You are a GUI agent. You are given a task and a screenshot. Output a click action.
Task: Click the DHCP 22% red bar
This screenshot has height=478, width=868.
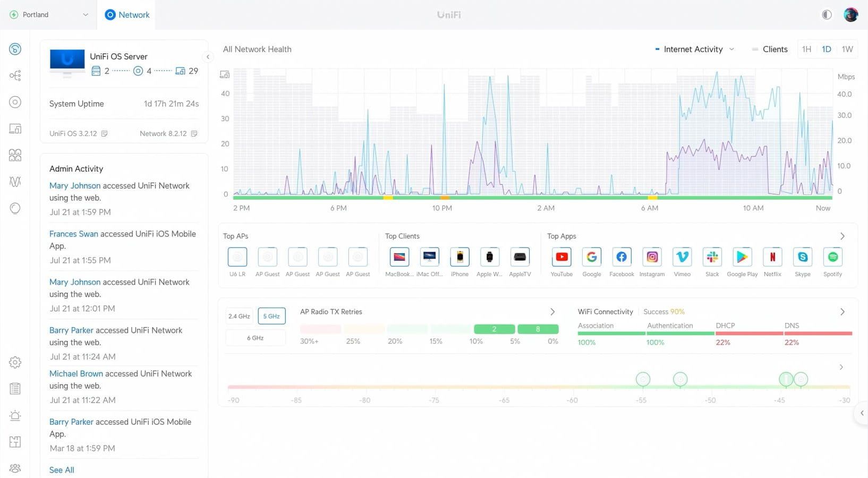(x=749, y=334)
